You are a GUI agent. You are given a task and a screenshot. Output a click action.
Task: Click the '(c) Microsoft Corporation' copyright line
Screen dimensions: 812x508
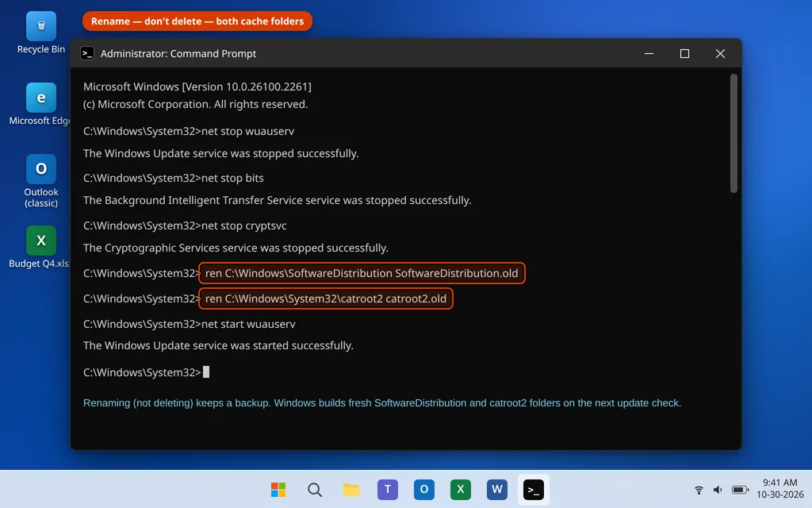coord(195,104)
